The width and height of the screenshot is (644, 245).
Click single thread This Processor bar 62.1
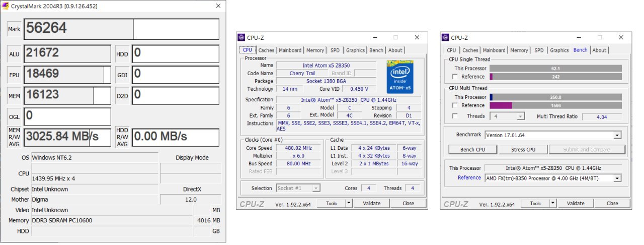555,68
